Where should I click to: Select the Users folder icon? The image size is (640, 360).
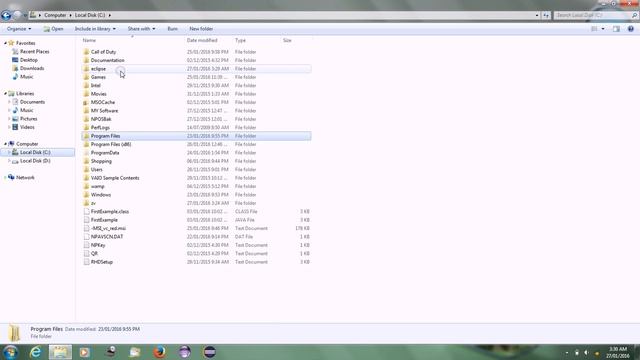click(86, 169)
